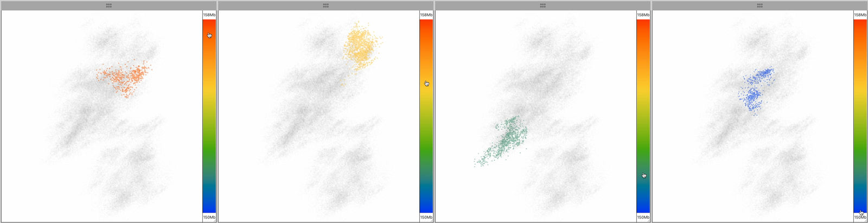Click the 158Mb label in the blue cluster panel
The image size is (868, 223).
pyautogui.click(x=860, y=15)
